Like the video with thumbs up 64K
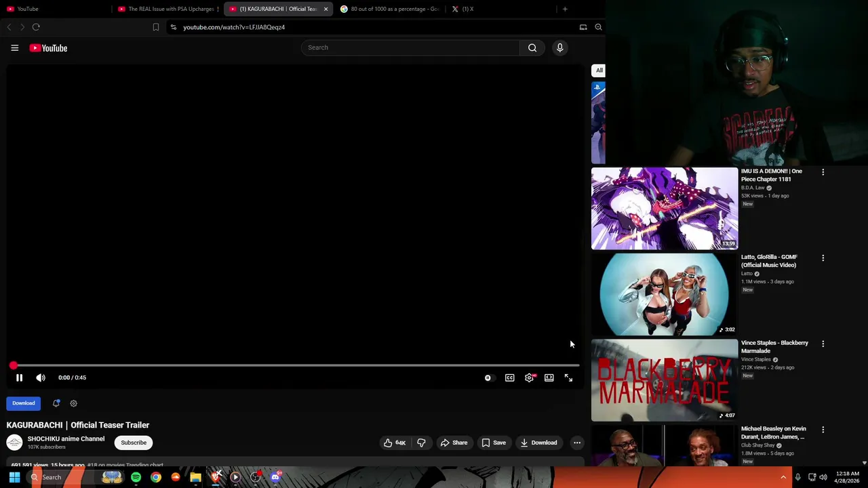 click(394, 443)
